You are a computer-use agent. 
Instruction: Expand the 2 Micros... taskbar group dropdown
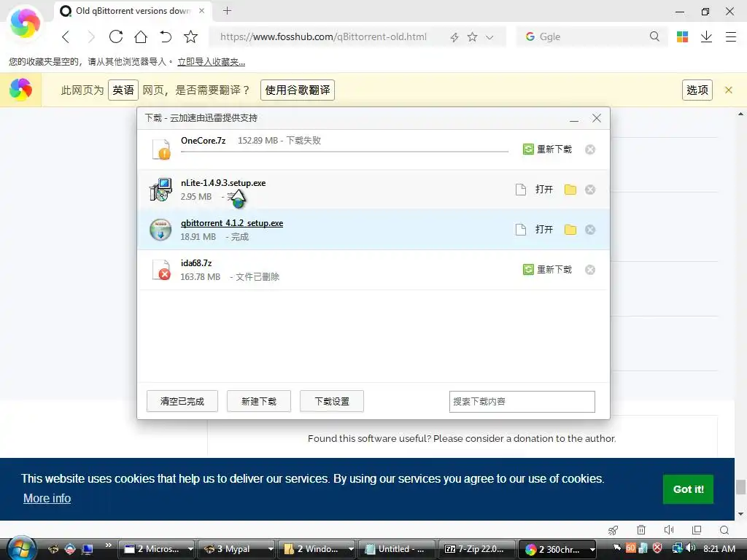190,549
